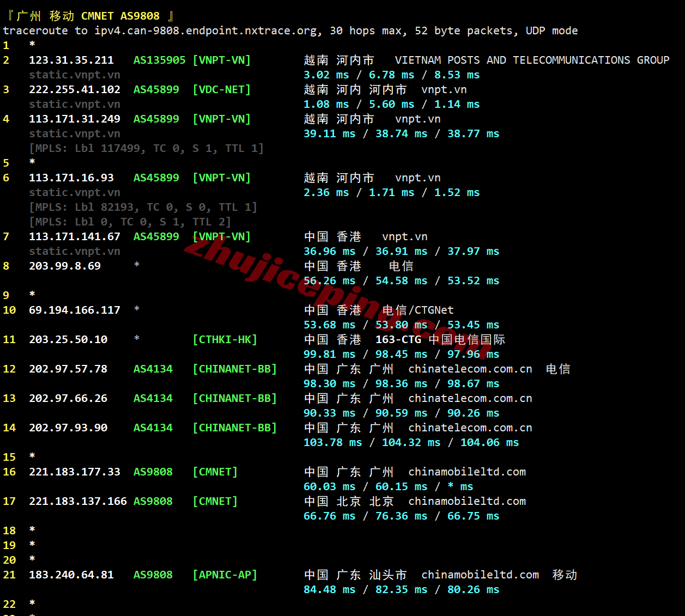Select IP address 113.171.16.93 at hop 6
The width and height of the screenshot is (685, 616).
[x=71, y=178]
